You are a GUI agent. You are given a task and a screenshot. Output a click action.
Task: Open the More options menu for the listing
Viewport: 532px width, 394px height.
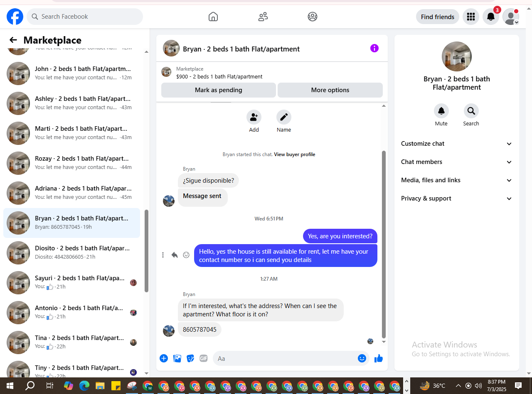click(330, 90)
